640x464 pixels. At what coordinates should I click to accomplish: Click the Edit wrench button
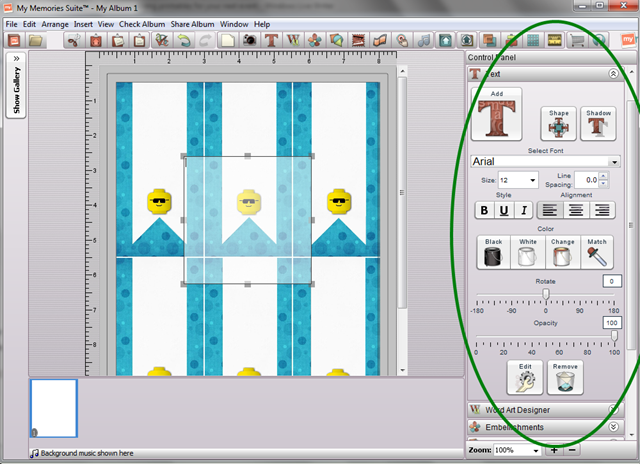(x=525, y=377)
